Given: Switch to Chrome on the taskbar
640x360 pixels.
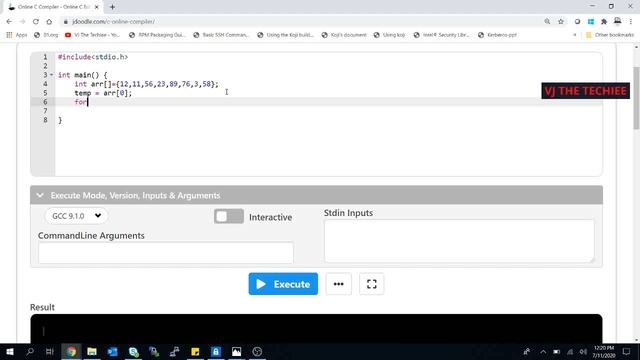Looking at the screenshot, I should tap(71, 351).
